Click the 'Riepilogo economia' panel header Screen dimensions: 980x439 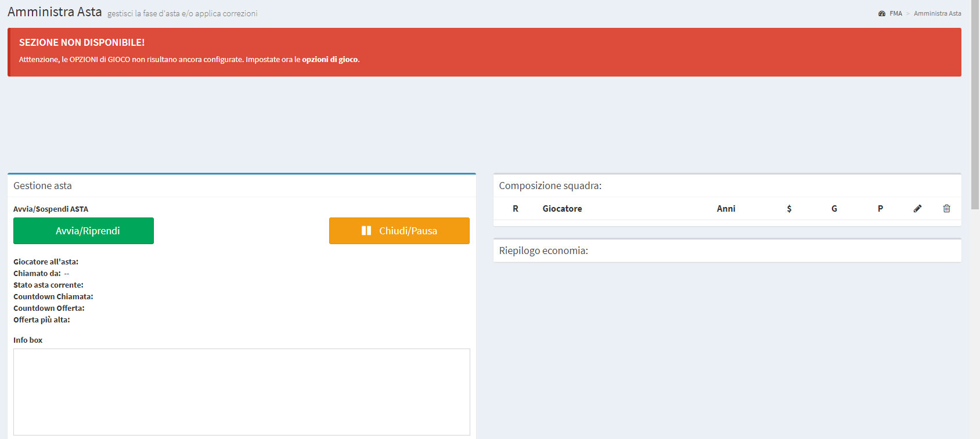coord(543,251)
